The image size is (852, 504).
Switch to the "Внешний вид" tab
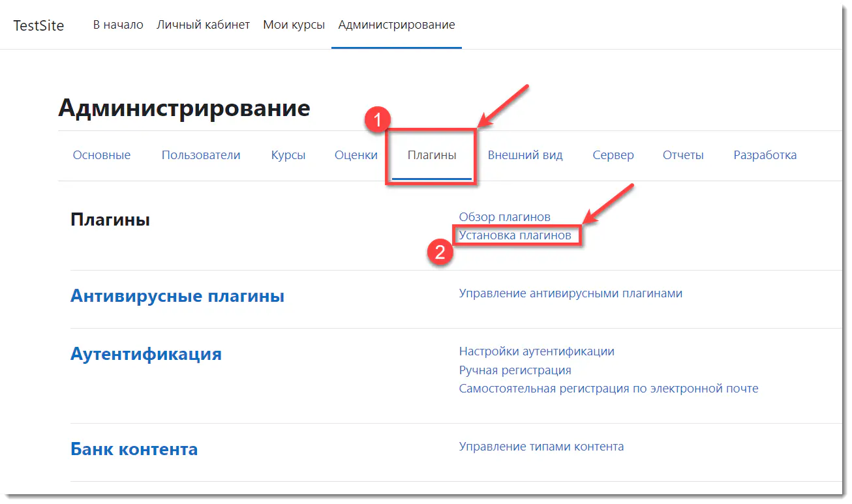(x=525, y=155)
